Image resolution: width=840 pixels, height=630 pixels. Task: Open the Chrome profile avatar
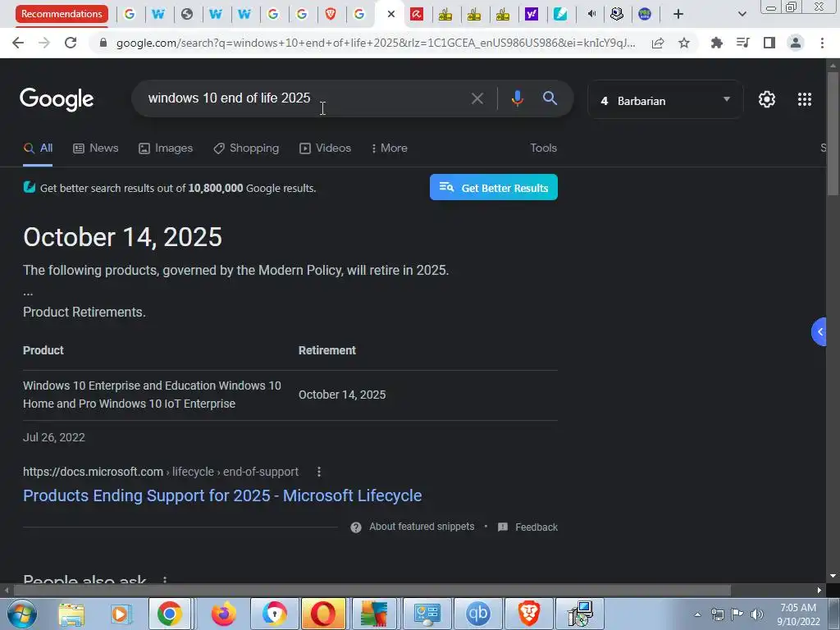(796, 43)
